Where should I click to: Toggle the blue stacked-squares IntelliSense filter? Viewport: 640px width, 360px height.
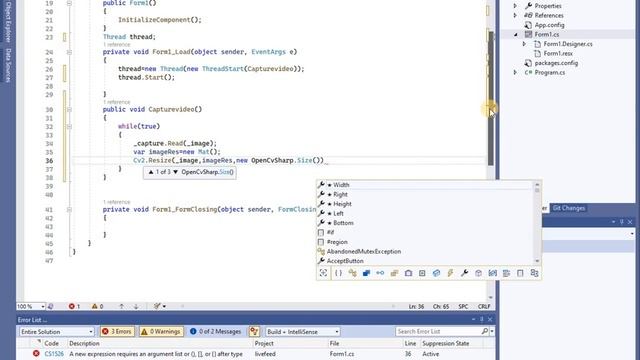[366, 273]
